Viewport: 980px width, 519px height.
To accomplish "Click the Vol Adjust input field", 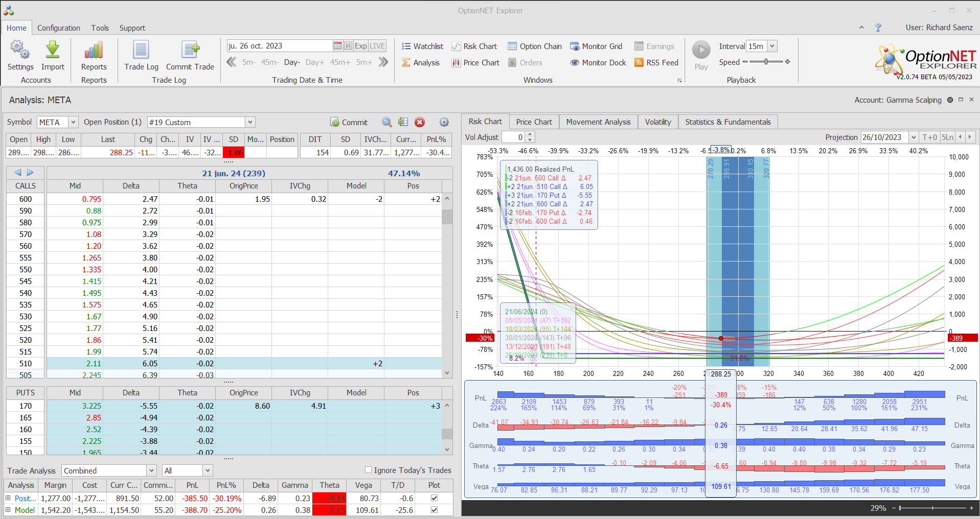I will 514,137.
